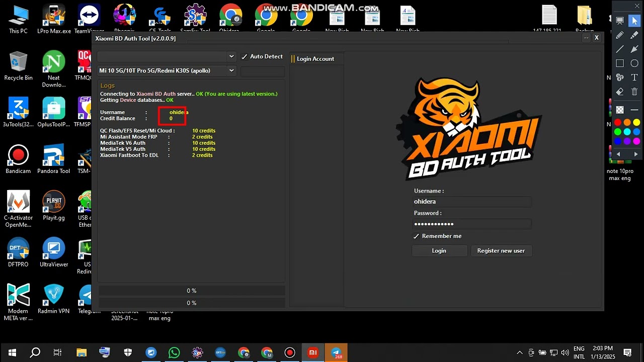Screen dimensions: 644x362
Task: Select the arrow cursor tool in Bandicam palette
Action: click(634, 21)
